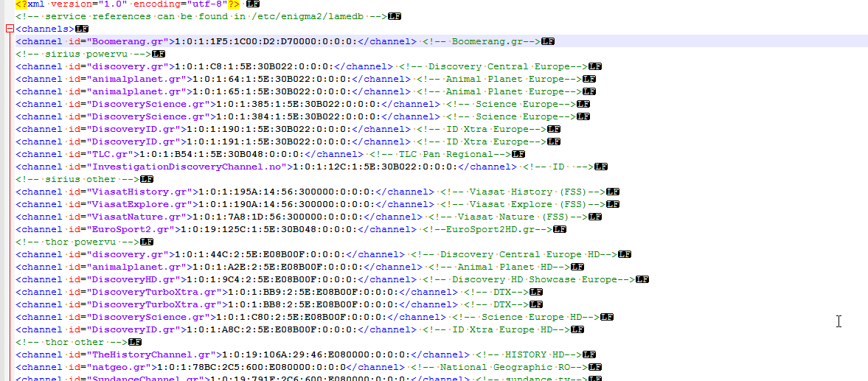Click the "sirius powervu" comment line
Image resolution: width=868 pixels, height=381 pixels.
click(x=83, y=54)
